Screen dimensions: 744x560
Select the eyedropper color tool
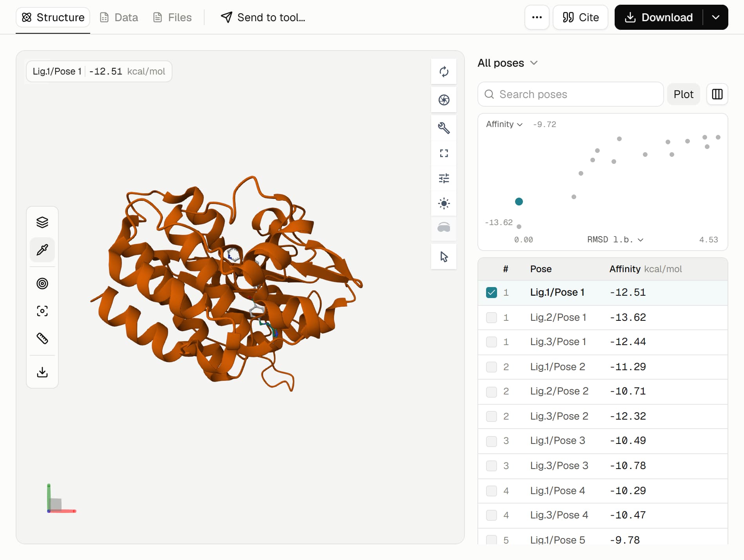click(x=42, y=250)
